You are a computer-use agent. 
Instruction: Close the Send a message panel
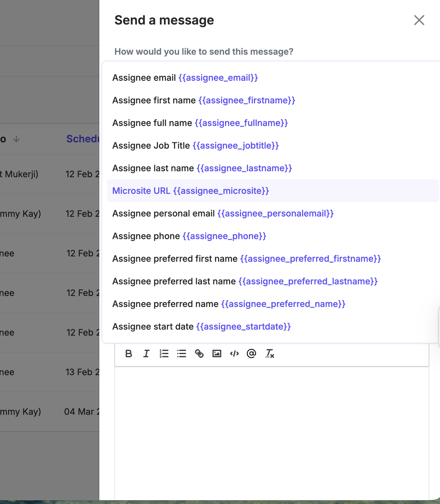pos(419,20)
